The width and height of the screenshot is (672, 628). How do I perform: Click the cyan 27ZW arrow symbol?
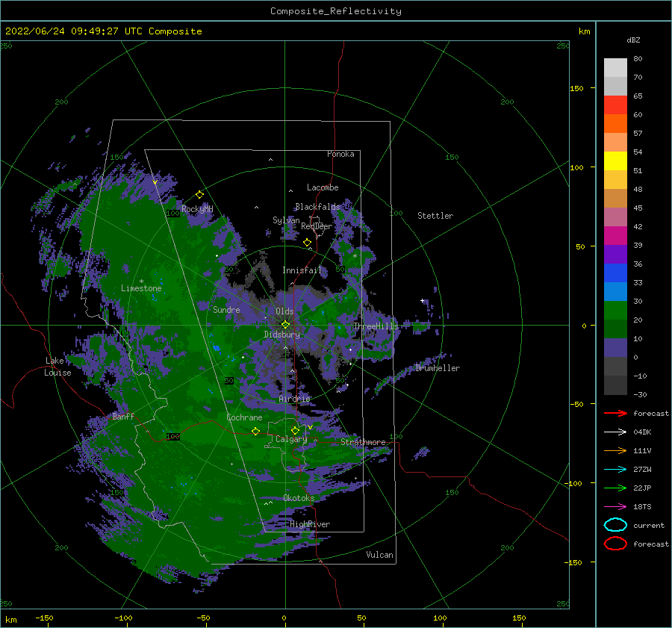(615, 470)
